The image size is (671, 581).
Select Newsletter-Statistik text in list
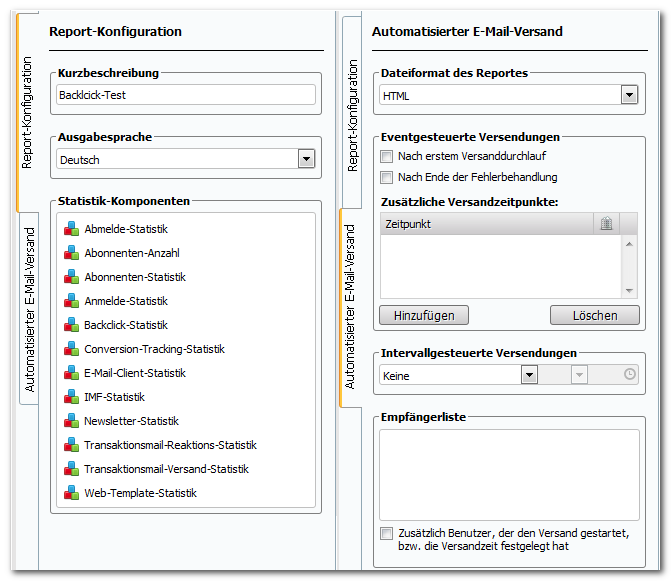pyautogui.click(x=131, y=421)
